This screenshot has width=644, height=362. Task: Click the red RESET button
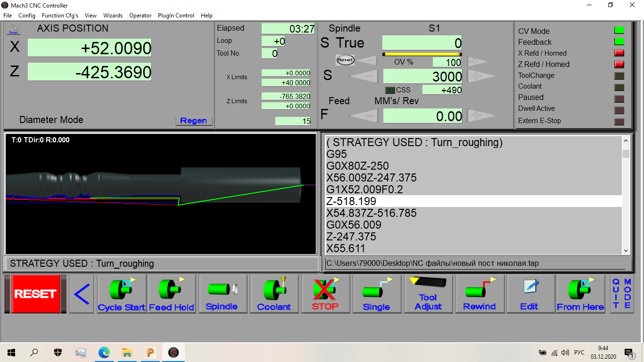coord(35,294)
